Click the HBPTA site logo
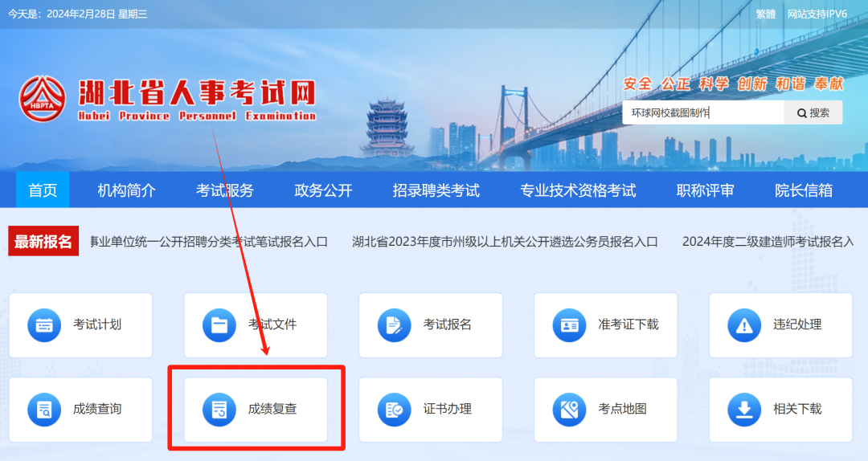Screen dimensions: 868x461 pyautogui.click(x=42, y=99)
